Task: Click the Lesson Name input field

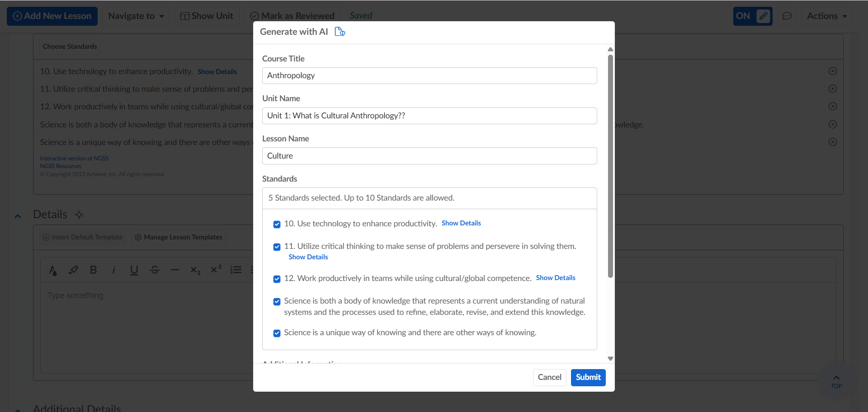Action: click(429, 156)
